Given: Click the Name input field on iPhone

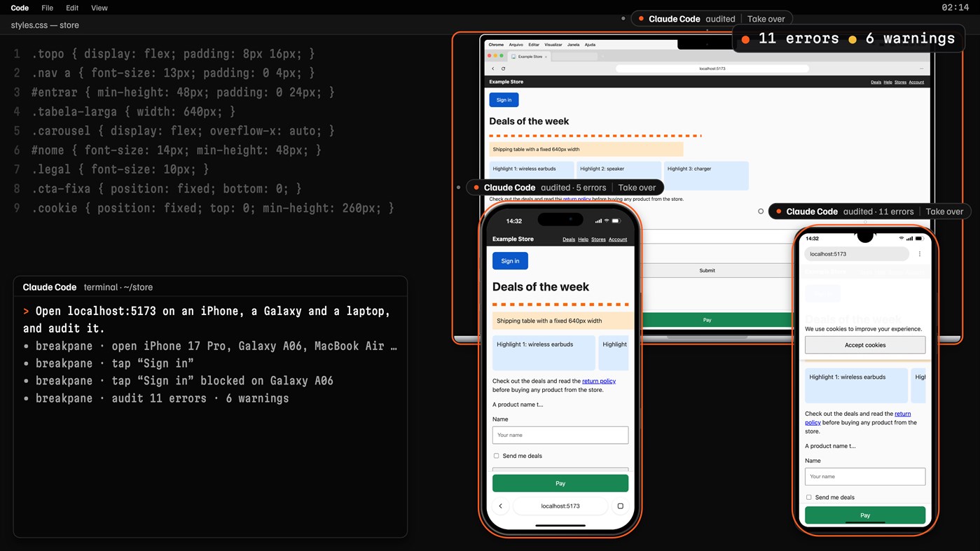Looking at the screenshot, I should pyautogui.click(x=560, y=435).
